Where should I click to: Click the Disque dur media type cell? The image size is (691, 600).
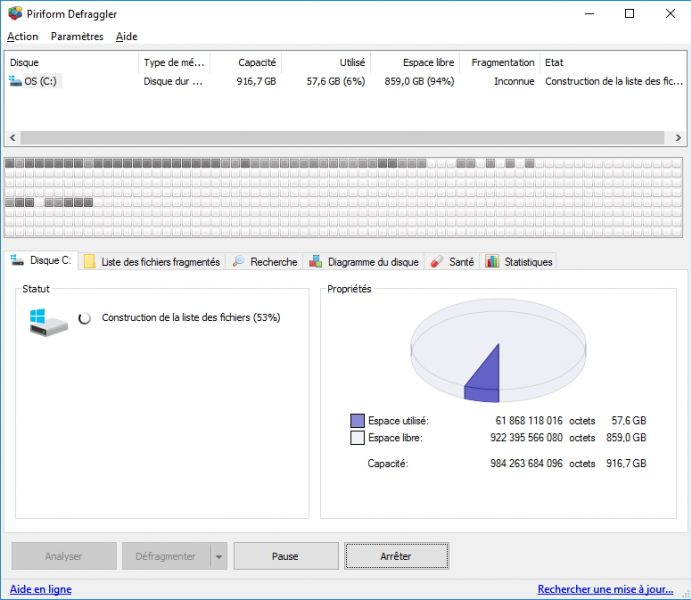tap(173, 81)
